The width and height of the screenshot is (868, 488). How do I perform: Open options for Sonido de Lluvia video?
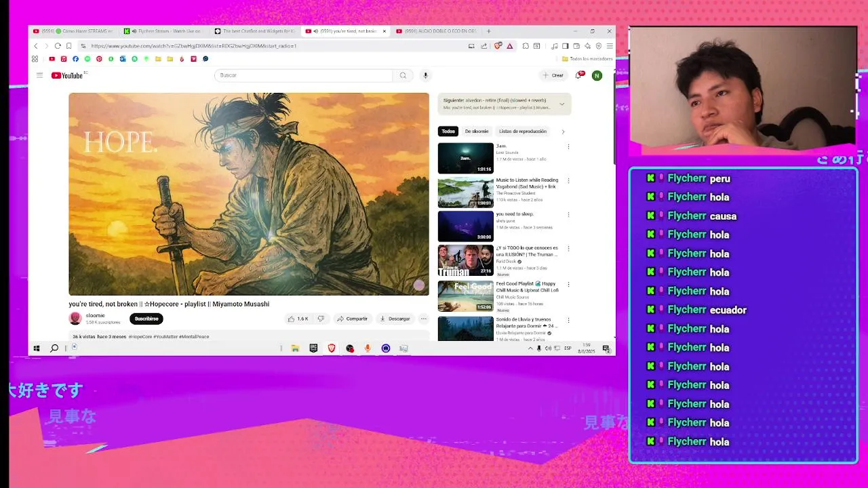point(568,320)
